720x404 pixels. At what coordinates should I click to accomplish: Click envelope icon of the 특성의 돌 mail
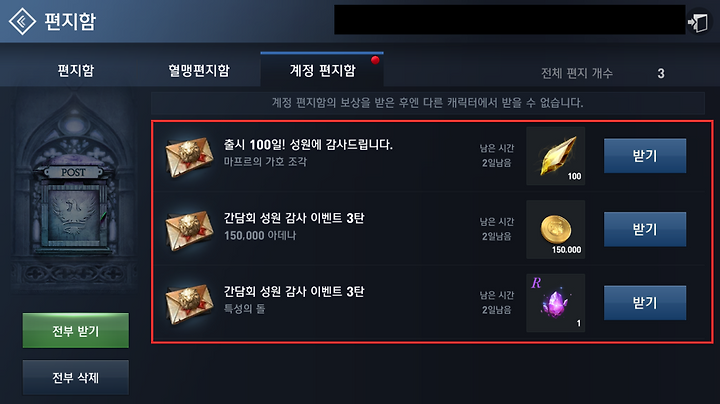tap(189, 303)
